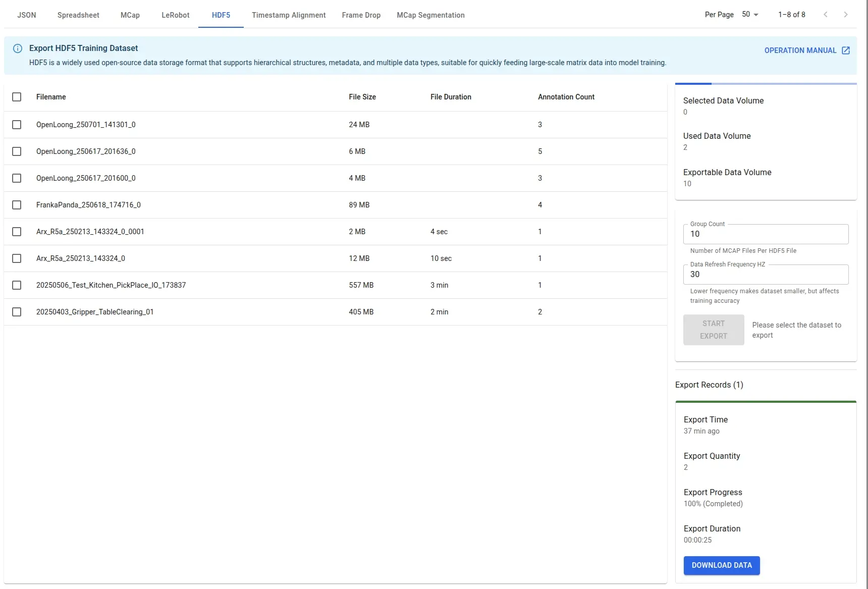Click the filename 20250403_Gripper_TableClearing_01
868x589 pixels.
point(95,312)
